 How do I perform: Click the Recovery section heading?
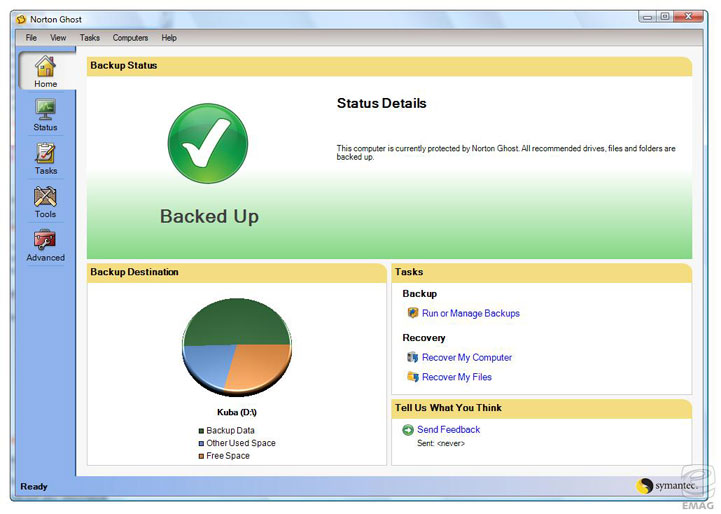tap(423, 337)
